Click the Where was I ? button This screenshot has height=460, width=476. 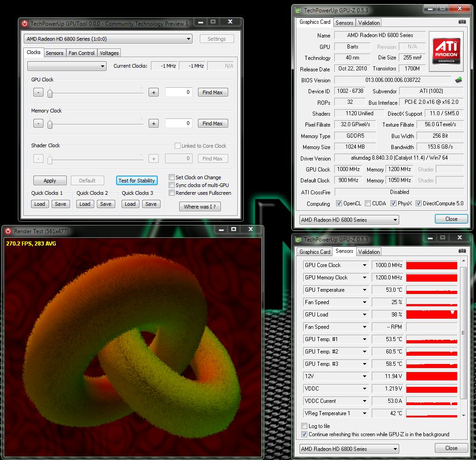tap(200, 207)
